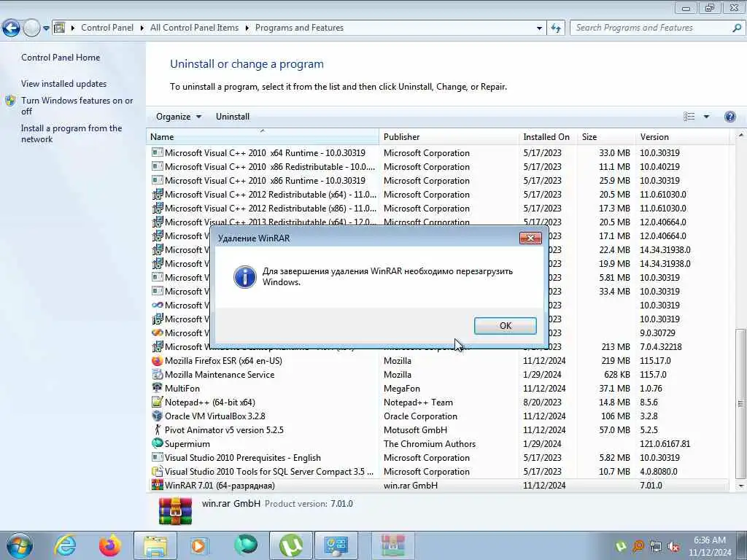Viewport: 747px width, 560px height.
Task: Click the muted volume tray icon
Action: [673, 546]
